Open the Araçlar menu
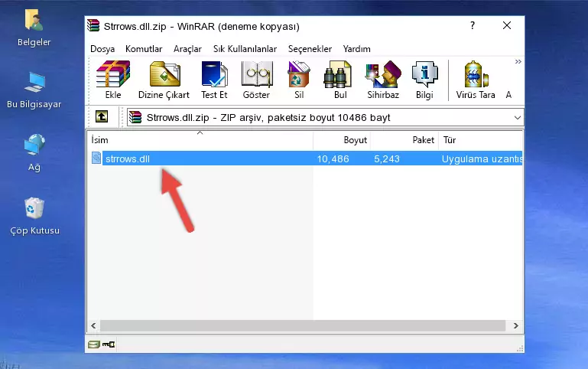The image size is (588, 369). pos(187,49)
